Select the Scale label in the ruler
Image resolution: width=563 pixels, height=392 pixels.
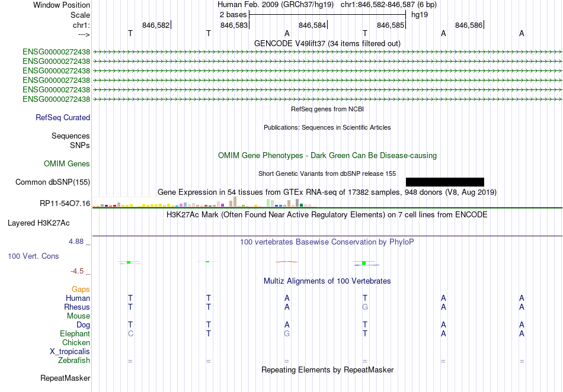coord(80,15)
